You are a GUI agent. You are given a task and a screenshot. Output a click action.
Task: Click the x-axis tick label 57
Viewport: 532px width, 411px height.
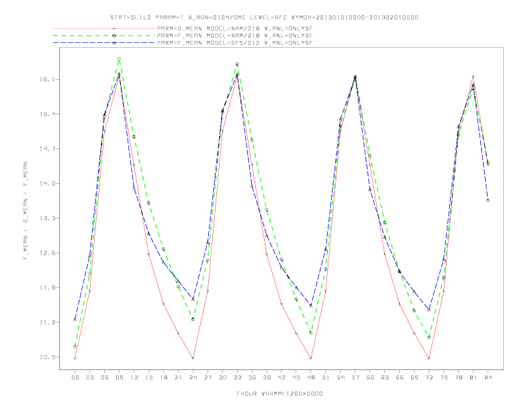355,377
